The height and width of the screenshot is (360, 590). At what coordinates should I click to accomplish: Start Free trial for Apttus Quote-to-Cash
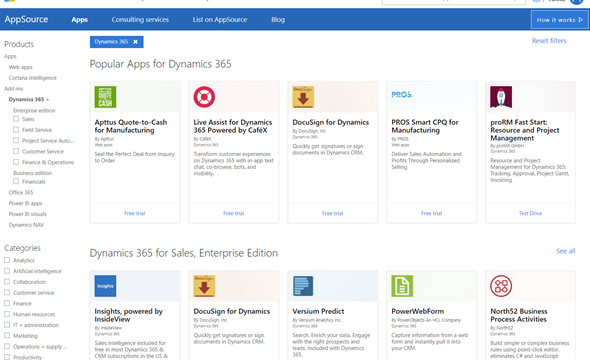135,213
